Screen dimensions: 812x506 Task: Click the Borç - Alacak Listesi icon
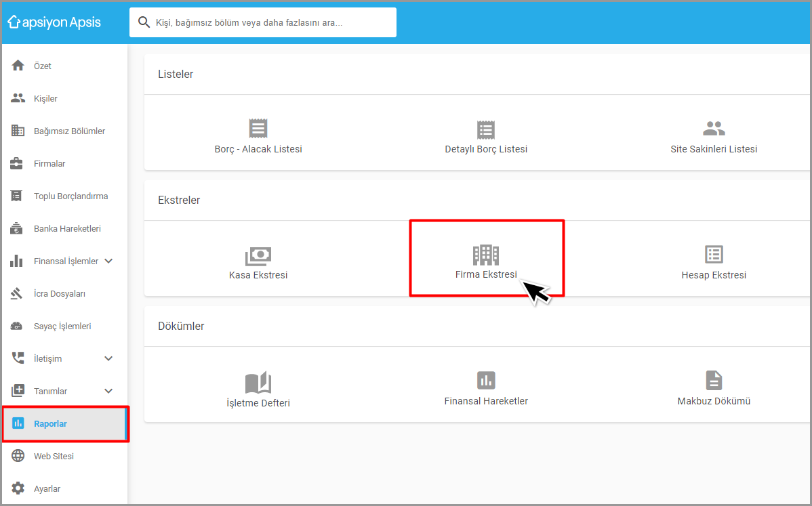pyautogui.click(x=258, y=128)
